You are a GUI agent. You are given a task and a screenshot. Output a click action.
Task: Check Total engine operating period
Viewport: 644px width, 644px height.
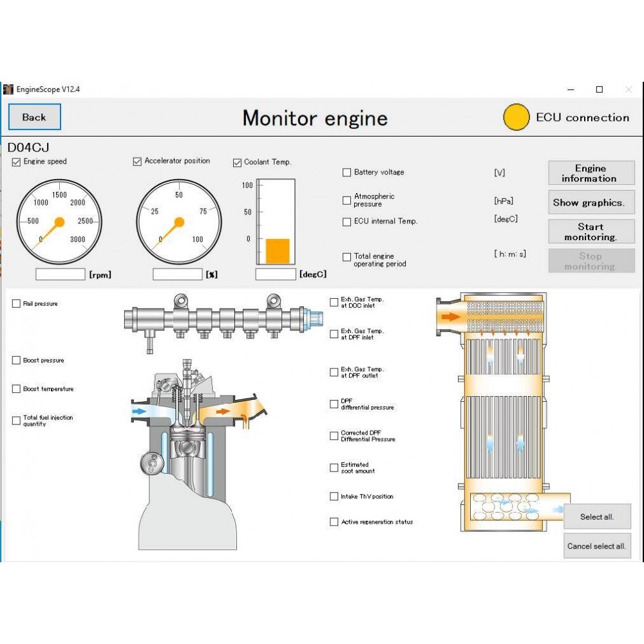tap(346, 257)
